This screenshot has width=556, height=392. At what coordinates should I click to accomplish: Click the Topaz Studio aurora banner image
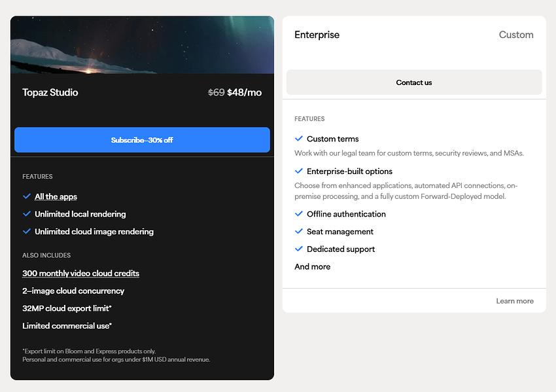click(x=142, y=45)
